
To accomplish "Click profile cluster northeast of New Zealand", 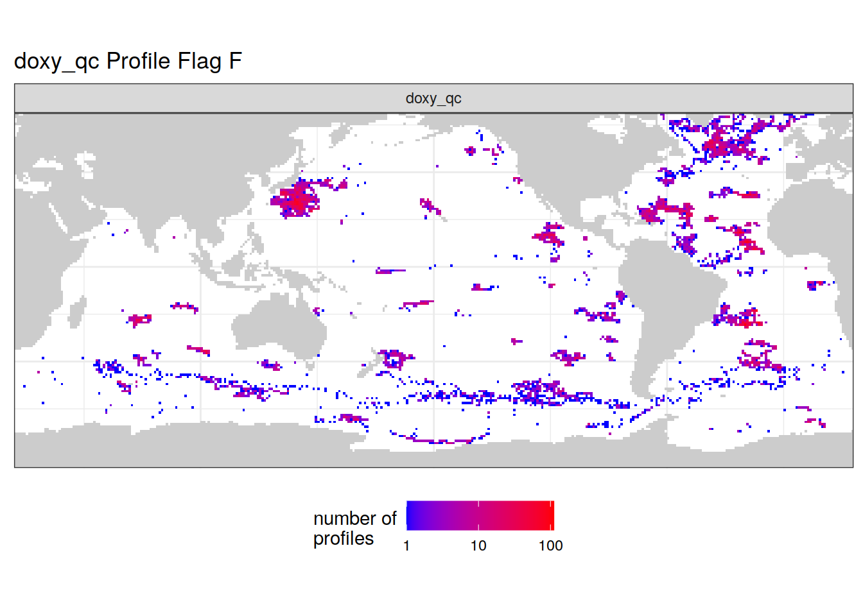I will (395, 357).
